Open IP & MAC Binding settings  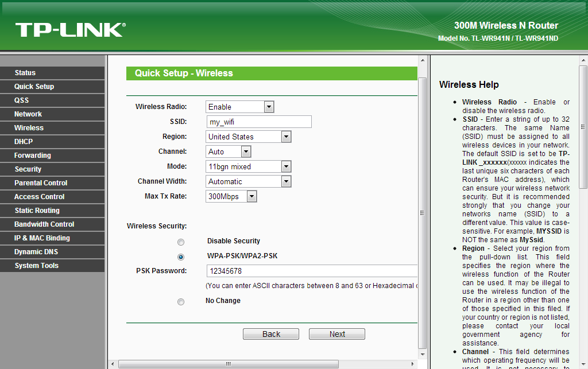coord(52,238)
